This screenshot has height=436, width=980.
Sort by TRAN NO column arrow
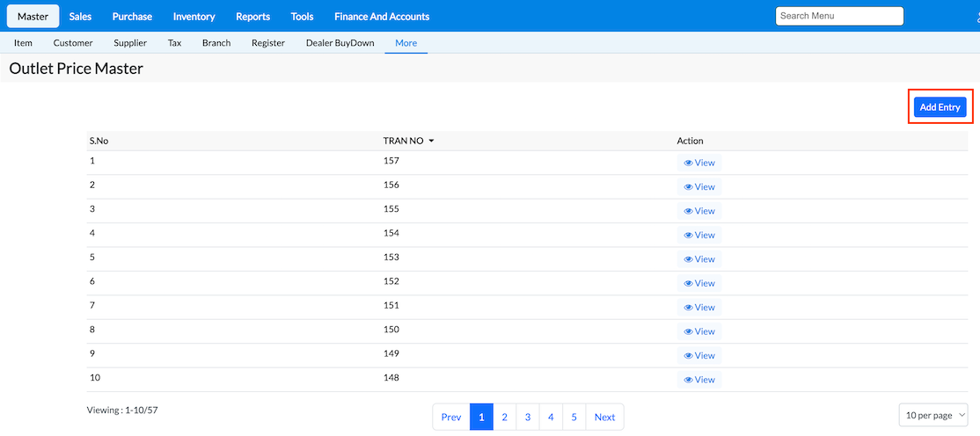click(x=431, y=141)
